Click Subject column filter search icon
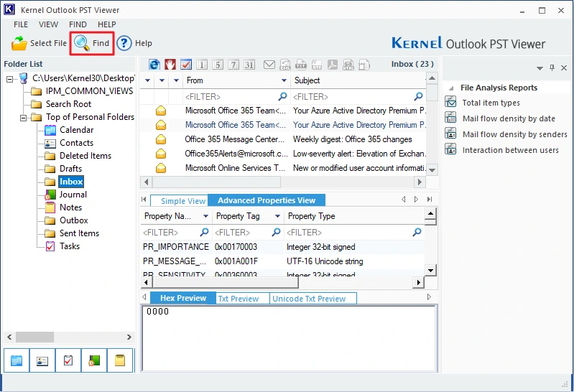574x392 pixels. 418,96
